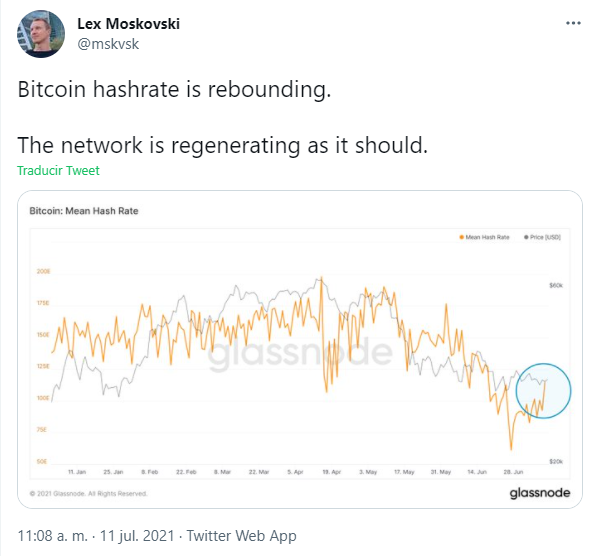Open the tweet's three-dot more menu
The image size is (599, 556).
pos(573,24)
